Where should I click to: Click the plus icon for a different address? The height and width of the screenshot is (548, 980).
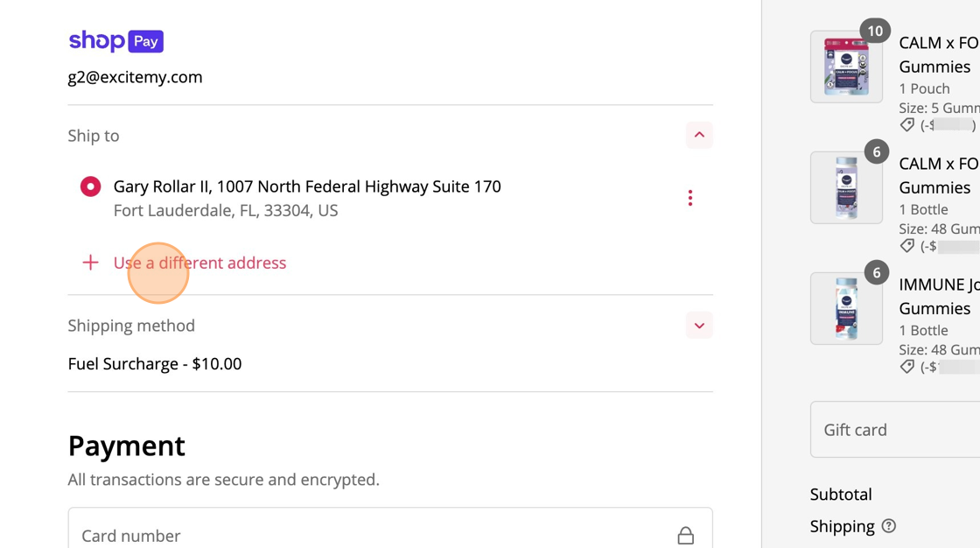[x=91, y=263]
